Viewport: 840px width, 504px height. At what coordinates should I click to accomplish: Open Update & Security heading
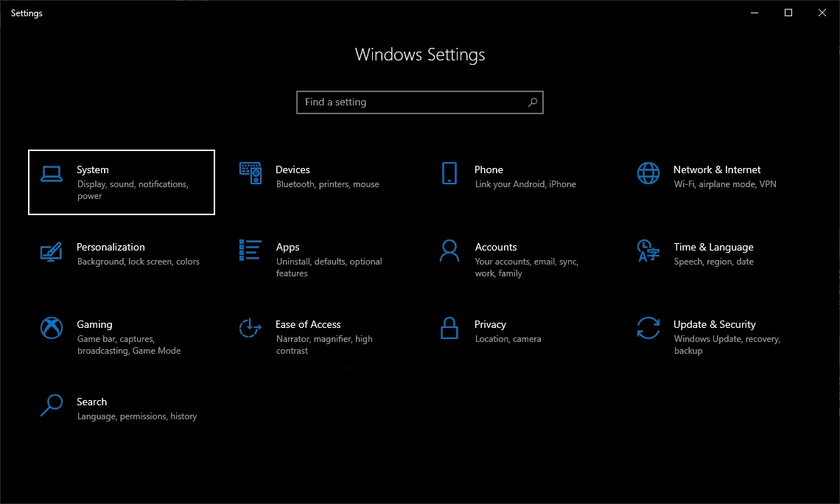pos(715,324)
